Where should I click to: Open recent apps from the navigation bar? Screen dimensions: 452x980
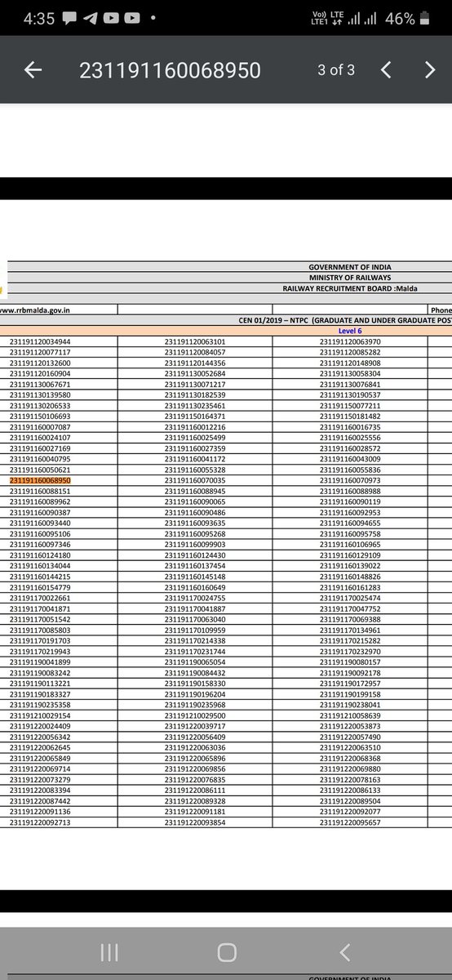pos(109,952)
